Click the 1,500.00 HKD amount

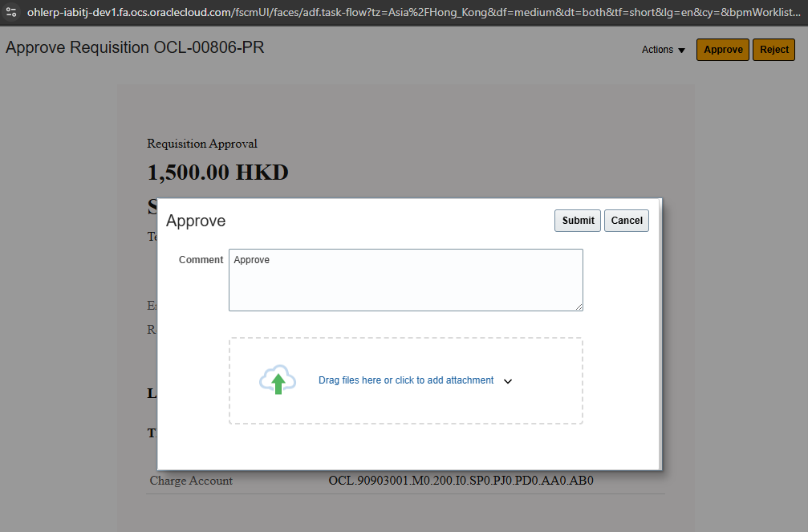coord(217,173)
